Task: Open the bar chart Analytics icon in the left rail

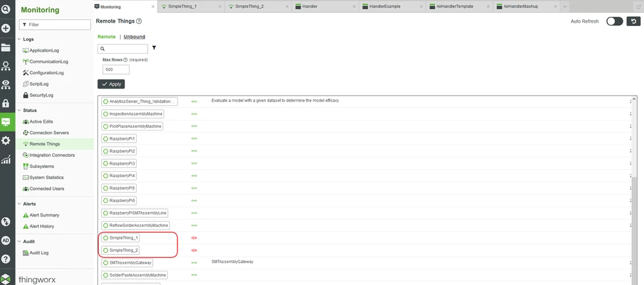Action: [6, 160]
